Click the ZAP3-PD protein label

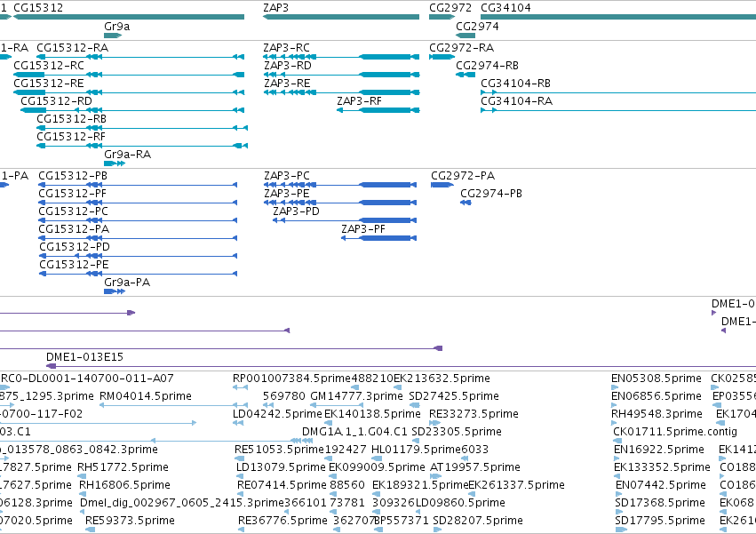pos(296,211)
